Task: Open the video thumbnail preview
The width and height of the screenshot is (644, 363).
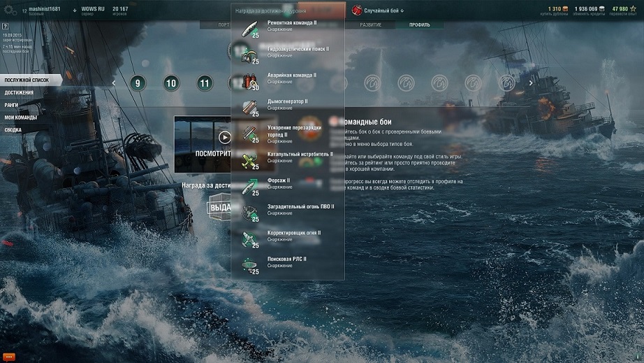Action: click(x=203, y=144)
